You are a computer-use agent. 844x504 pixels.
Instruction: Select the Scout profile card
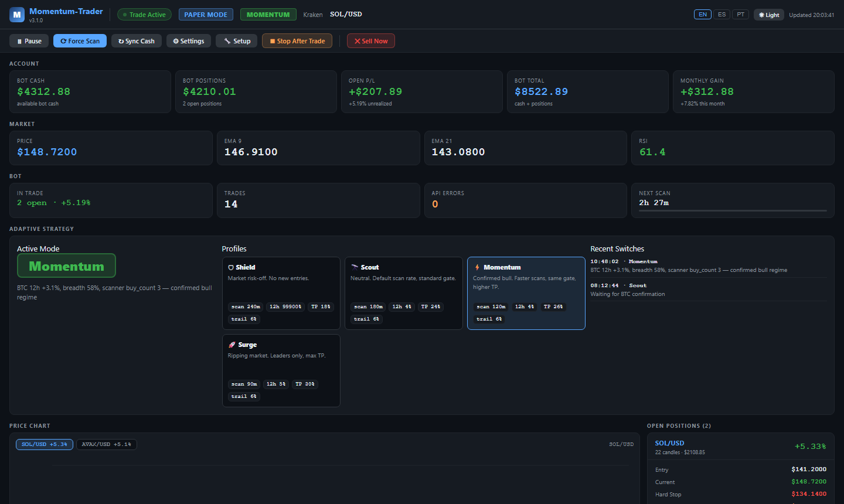(404, 293)
